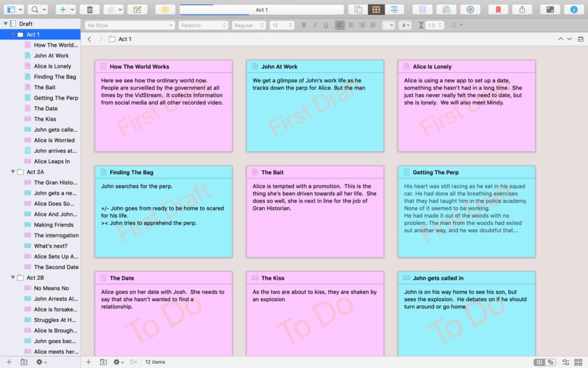This screenshot has width=588, height=368.
Task: Open the No Style dropdown
Action: tap(130, 25)
